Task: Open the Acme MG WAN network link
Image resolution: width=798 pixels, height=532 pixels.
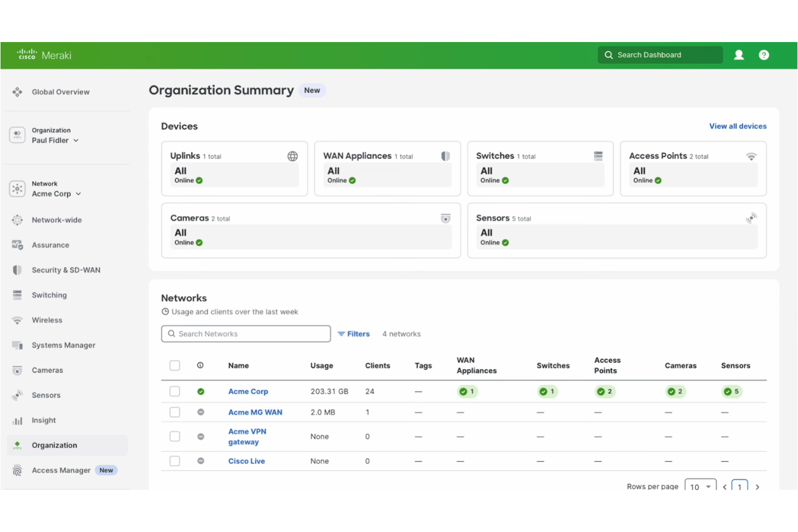Action: [x=255, y=412]
